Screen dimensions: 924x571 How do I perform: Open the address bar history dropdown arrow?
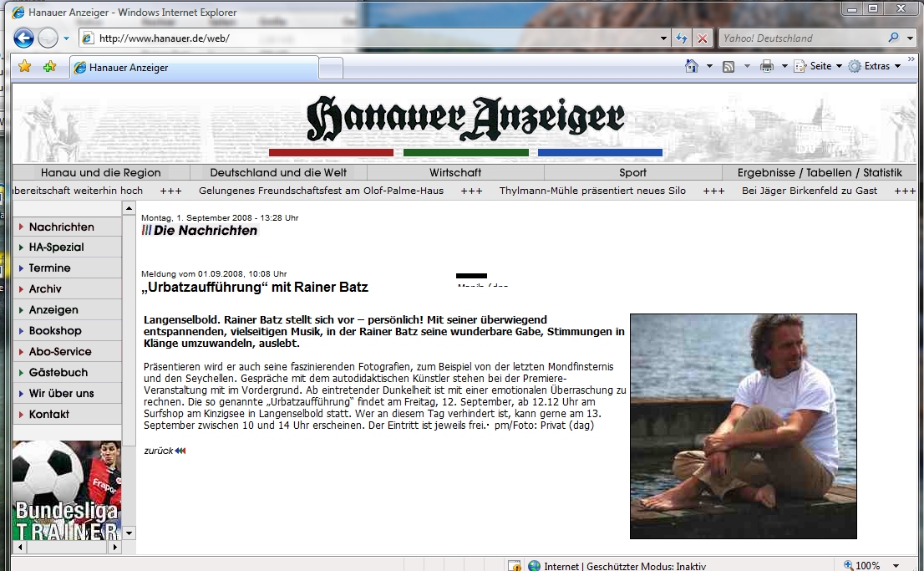click(663, 38)
